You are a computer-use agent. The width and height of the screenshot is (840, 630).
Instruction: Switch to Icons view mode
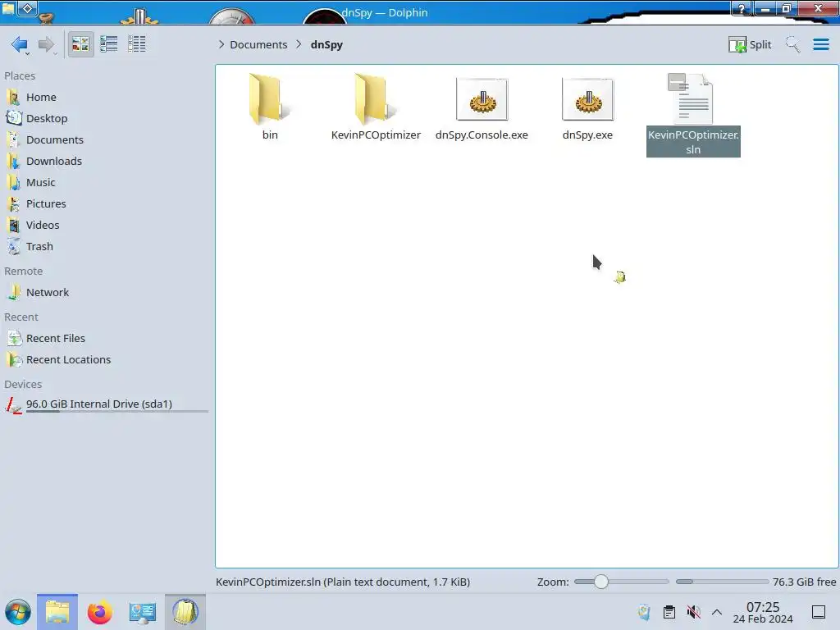(x=80, y=44)
